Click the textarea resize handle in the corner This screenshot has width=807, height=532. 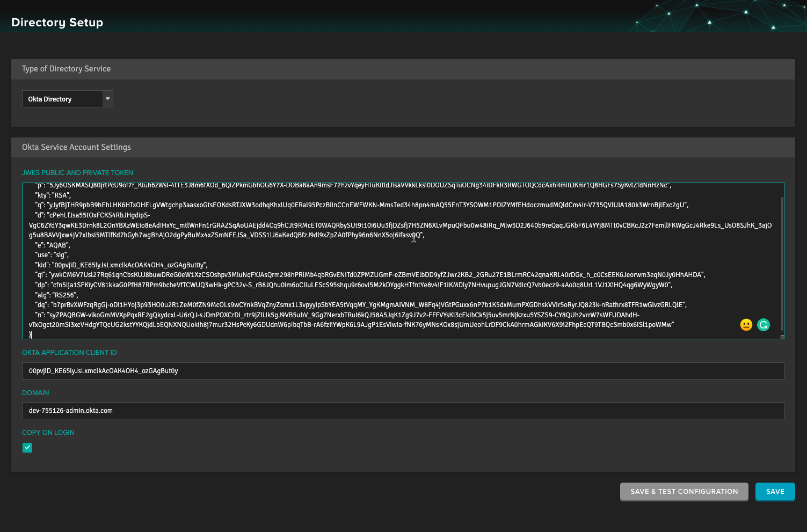pos(782,337)
